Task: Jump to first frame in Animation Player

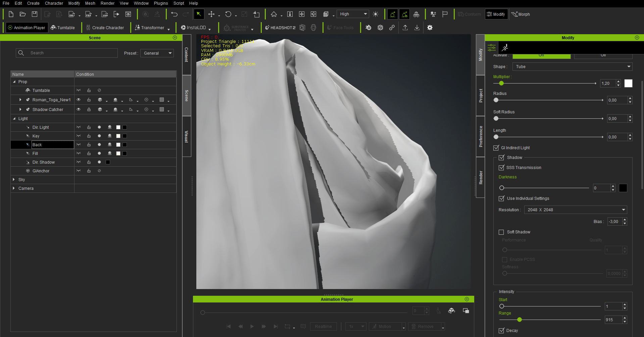Action: point(229,326)
